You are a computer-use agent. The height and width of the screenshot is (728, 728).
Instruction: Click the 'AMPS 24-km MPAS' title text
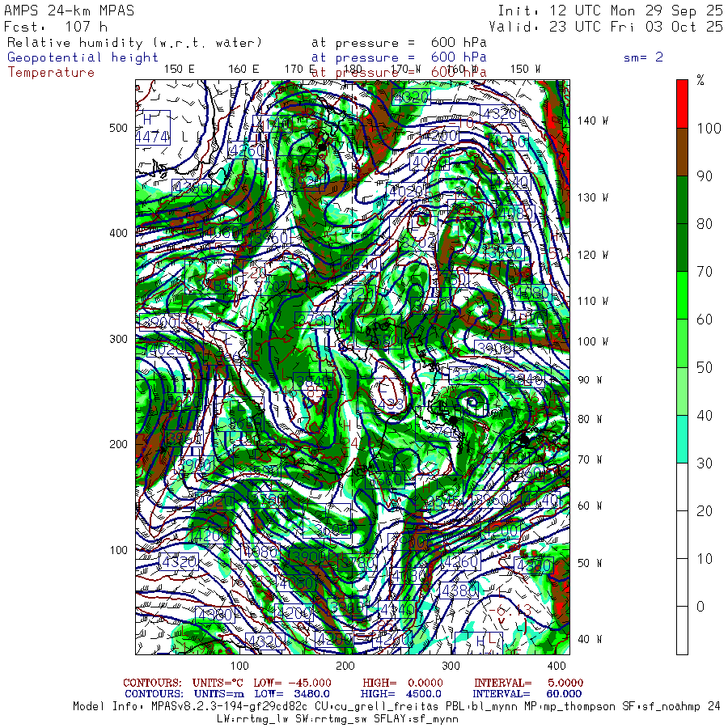pos(70,11)
